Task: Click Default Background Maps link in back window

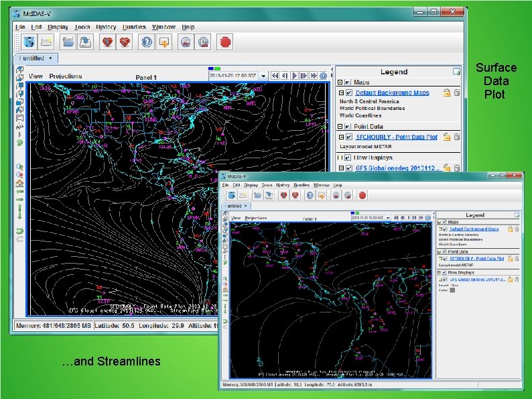Action: click(x=392, y=93)
